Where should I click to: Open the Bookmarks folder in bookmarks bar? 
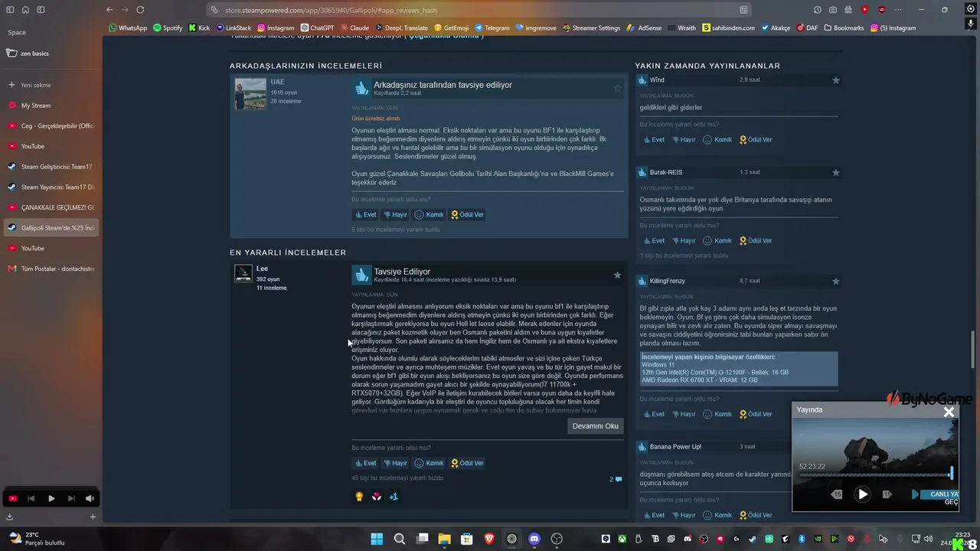(x=843, y=28)
